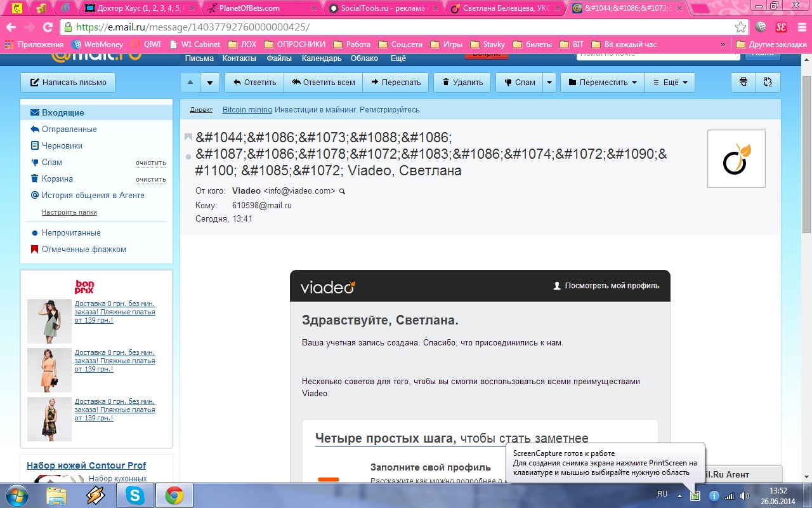Open the Переместить dropdown
This screenshot has width=812, height=508.
pos(602,83)
